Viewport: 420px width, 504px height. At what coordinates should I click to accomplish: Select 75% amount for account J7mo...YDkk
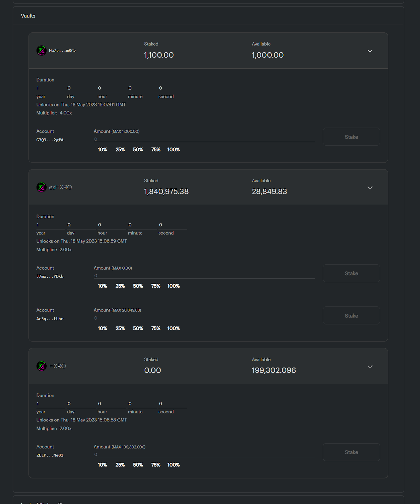(156, 286)
